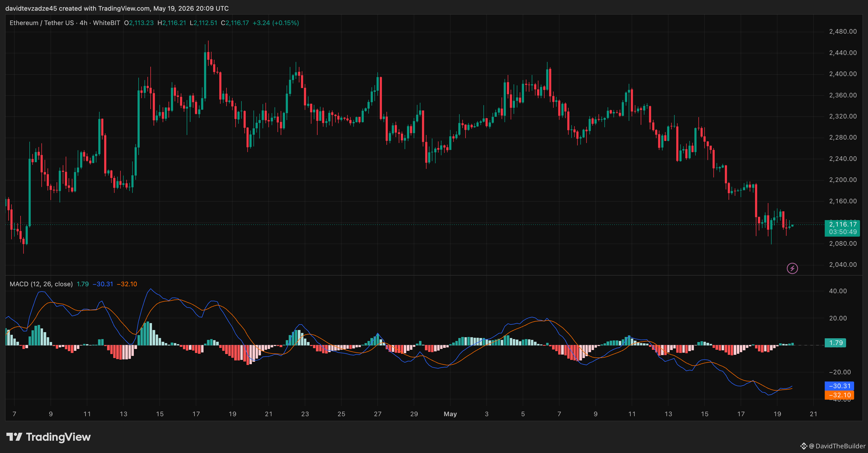
Task: Click the 2,400.00 price axis label
Action: click(843, 74)
